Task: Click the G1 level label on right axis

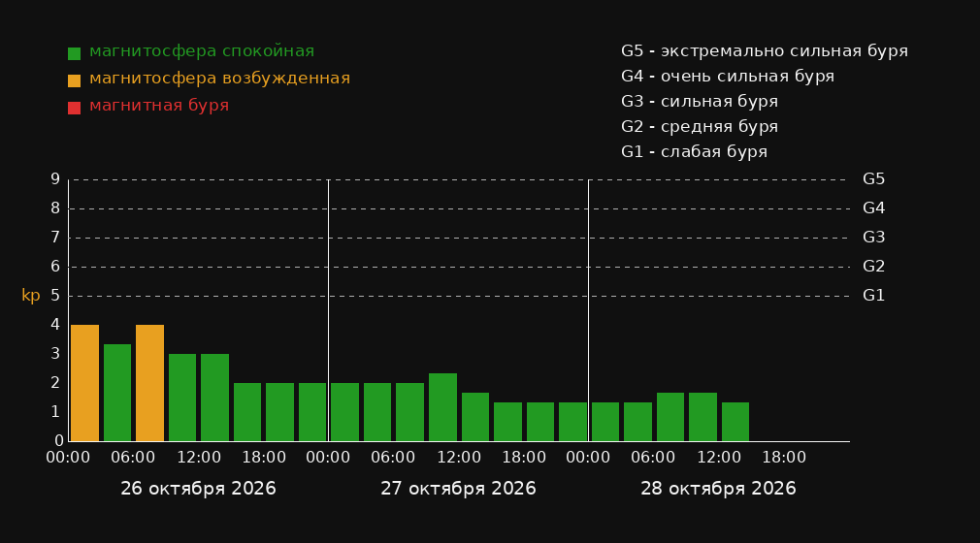Action: [873, 296]
